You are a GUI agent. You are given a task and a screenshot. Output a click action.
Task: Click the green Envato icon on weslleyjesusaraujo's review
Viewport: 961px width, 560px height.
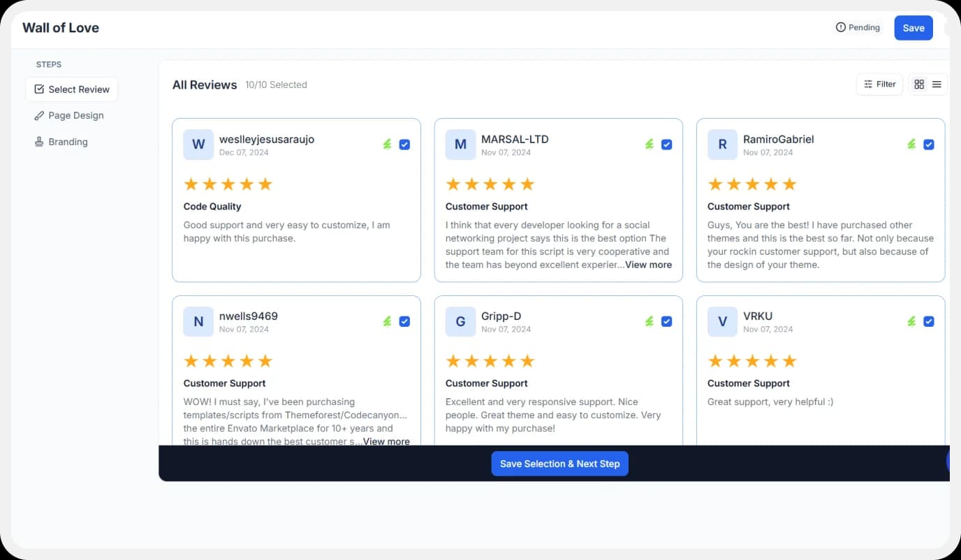(x=387, y=144)
